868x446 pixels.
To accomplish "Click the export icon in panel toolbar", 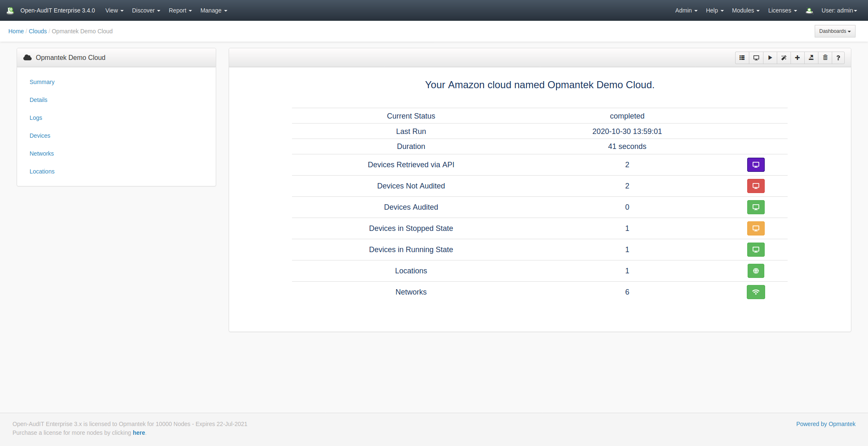I will [x=811, y=58].
